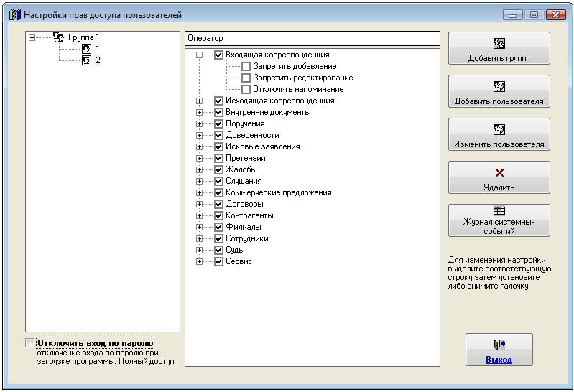Select the Филиалы row text
The image size is (574, 392).
[244, 228]
